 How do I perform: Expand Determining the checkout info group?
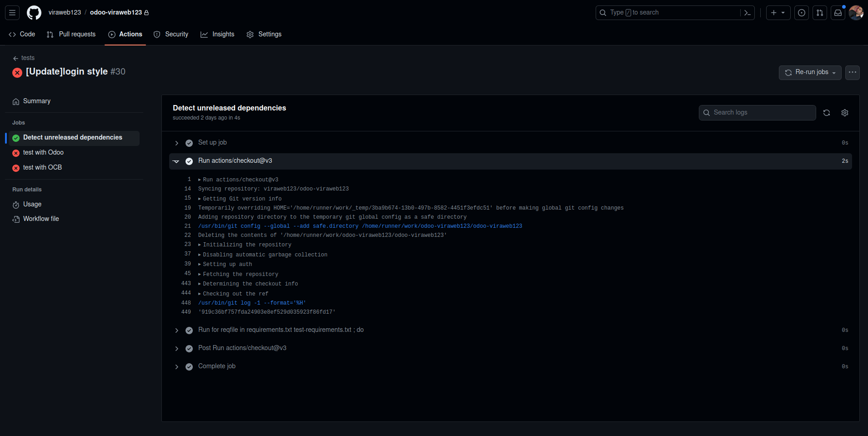248,284
